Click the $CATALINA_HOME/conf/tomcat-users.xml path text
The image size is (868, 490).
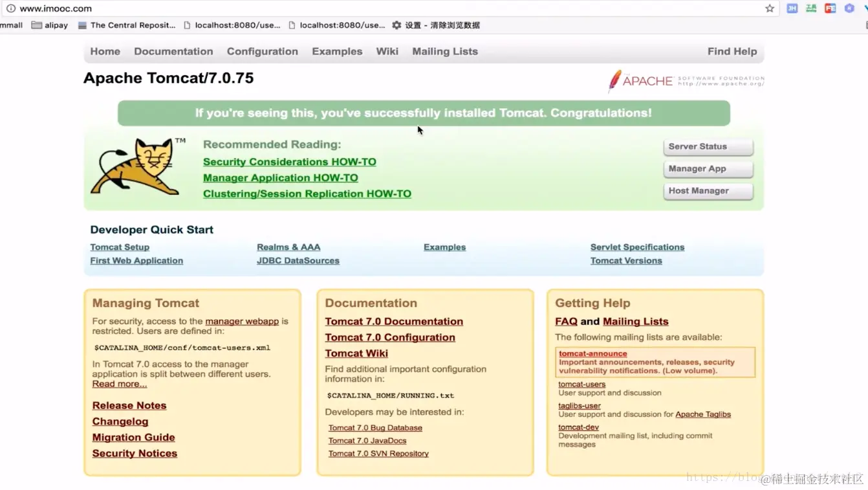click(182, 348)
